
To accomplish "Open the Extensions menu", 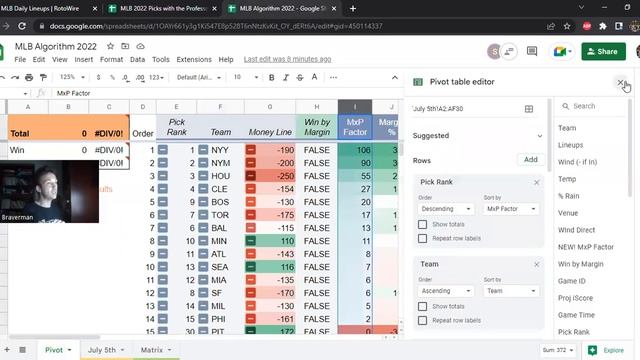I will point(194,60).
